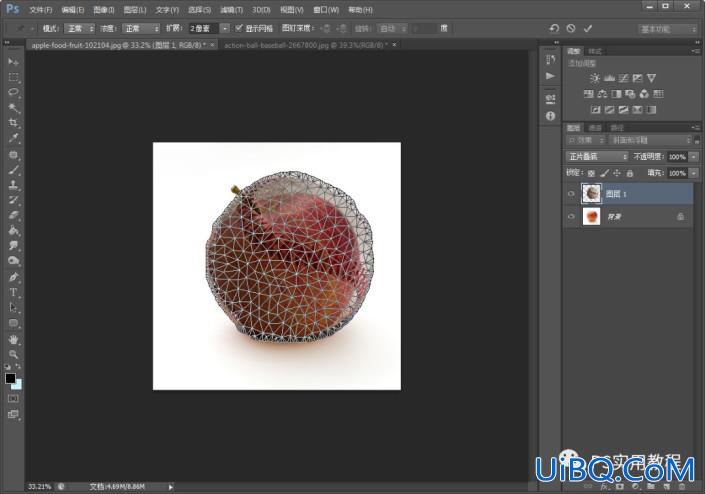Open the puppet warp Density dropdown
This screenshot has width=705, height=494.
tap(141, 28)
